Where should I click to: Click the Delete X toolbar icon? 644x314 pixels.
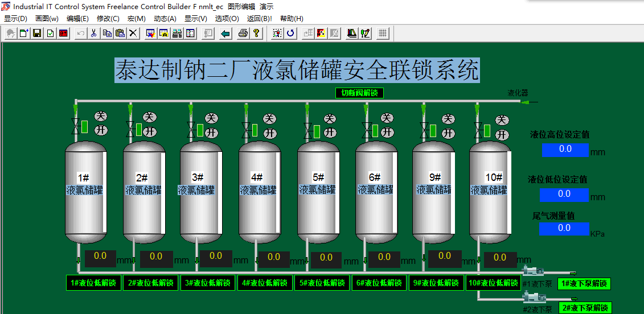pyautogui.click(x=133, y=34)
